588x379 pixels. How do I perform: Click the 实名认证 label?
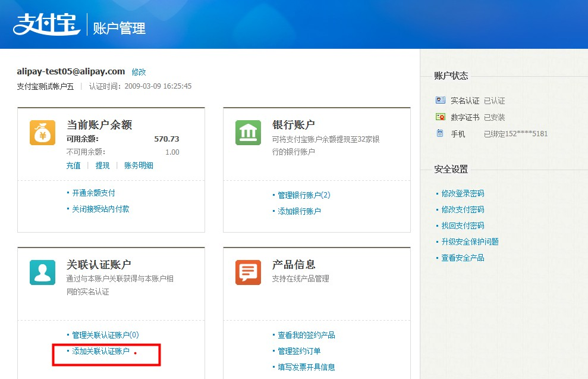coord(465,101)
